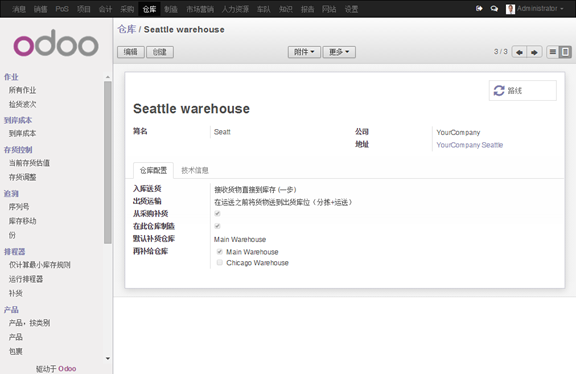Viewport: 576px width, 374px height.
Task: Open 包裹 in sidebar
Action: 15,351
